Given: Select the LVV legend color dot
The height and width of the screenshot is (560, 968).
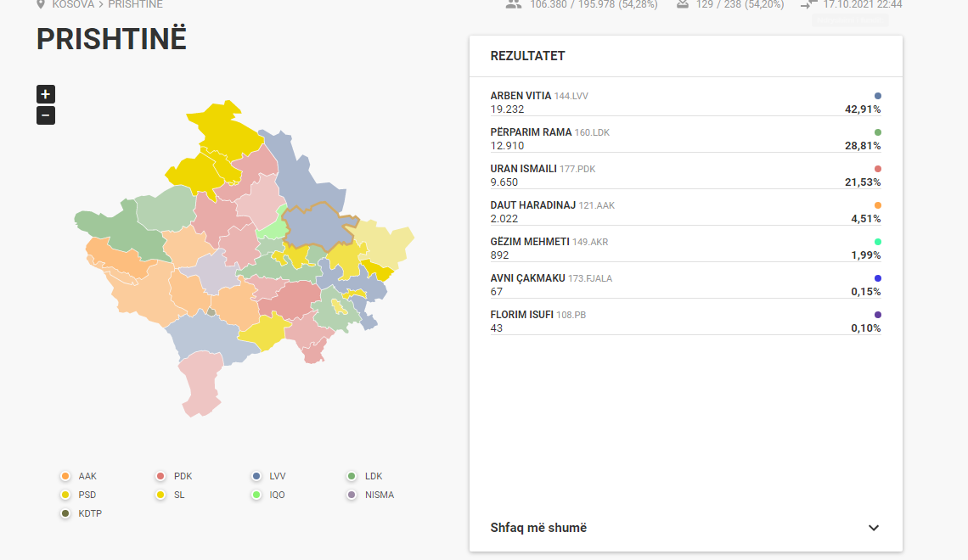Looking at the screenshot, I should coord(256,476).
